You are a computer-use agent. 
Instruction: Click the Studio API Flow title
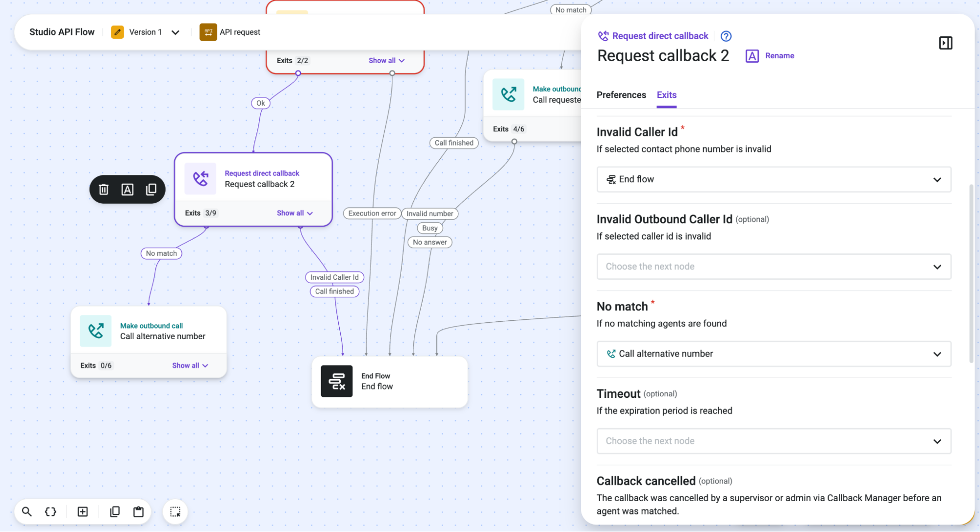click(x=62, y=32)
